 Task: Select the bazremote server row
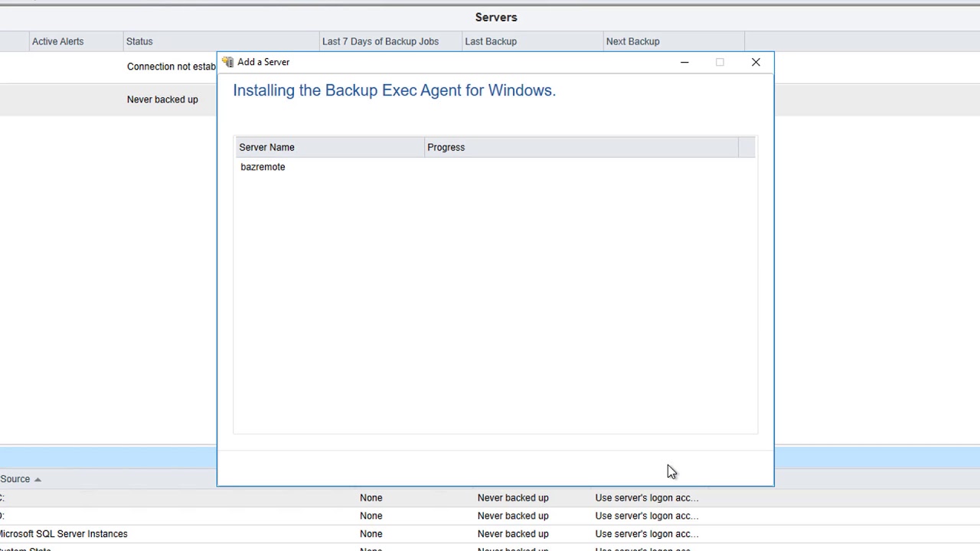(495, 167)
